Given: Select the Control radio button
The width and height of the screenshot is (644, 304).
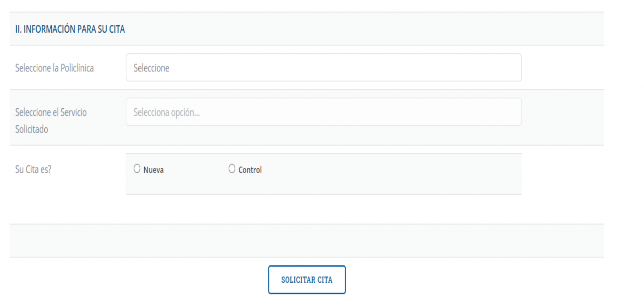Looking at the screenshot, I should click(232, 169).
